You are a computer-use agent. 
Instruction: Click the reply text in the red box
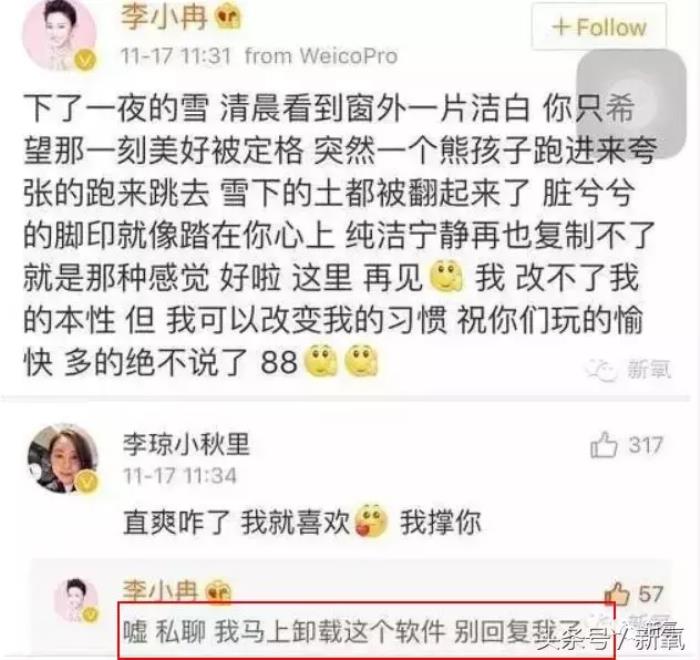point(353,631)
